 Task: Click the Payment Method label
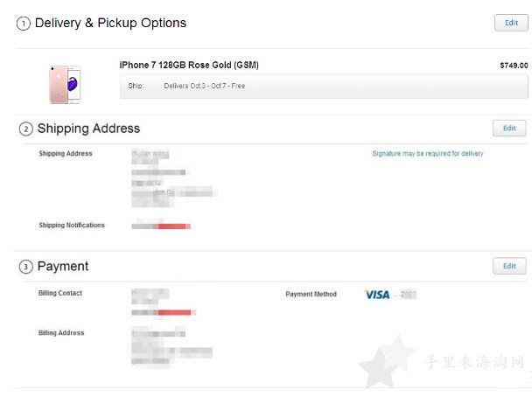click(311, 295)
